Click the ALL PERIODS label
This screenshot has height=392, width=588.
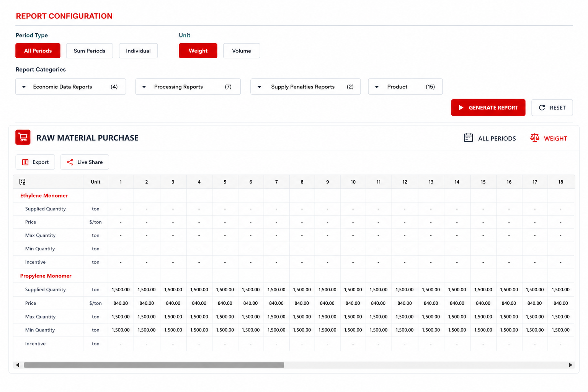tap(497, 139)
